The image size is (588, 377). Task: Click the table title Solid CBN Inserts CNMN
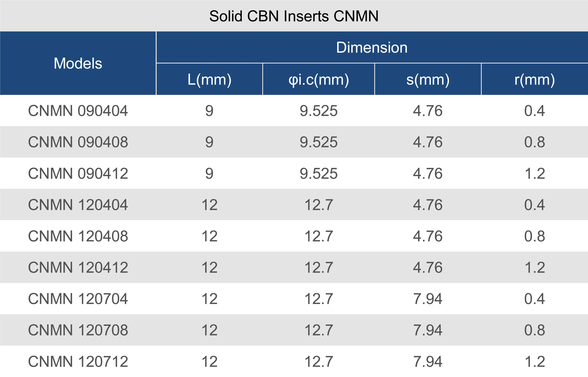(294, 16)
